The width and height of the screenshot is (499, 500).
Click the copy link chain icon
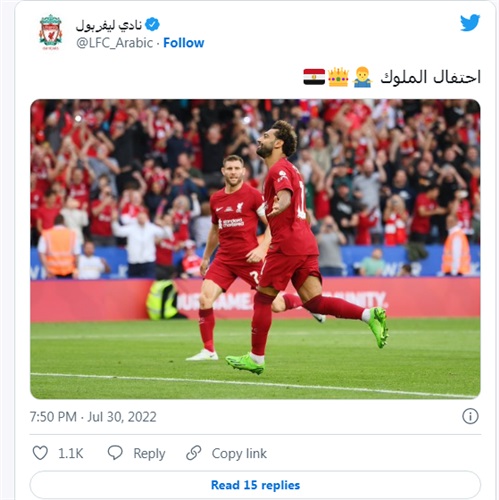pyautogui.click(x=194, y=453)
